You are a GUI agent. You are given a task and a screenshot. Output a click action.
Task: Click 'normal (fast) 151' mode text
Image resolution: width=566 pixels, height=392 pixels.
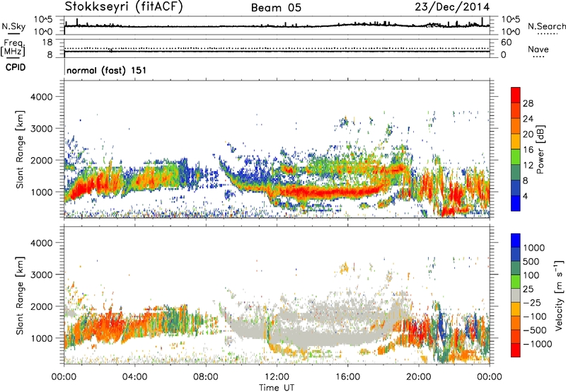(107, 70)
